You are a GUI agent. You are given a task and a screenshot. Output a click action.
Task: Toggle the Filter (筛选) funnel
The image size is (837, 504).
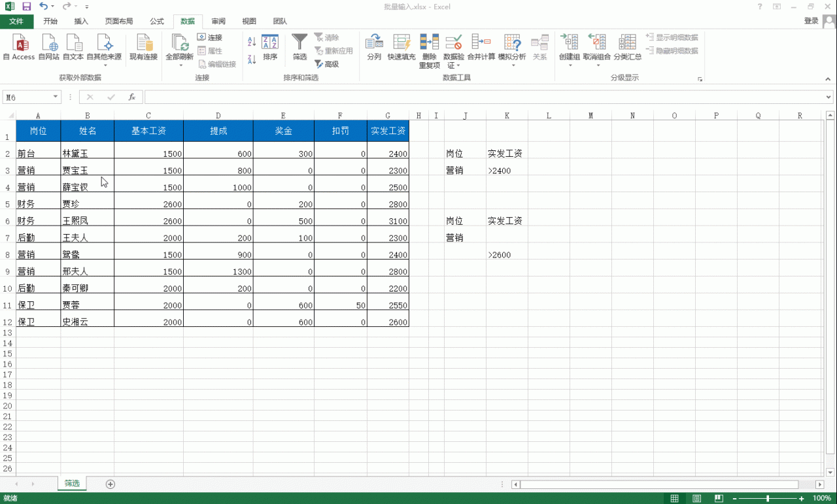point(299,48)
